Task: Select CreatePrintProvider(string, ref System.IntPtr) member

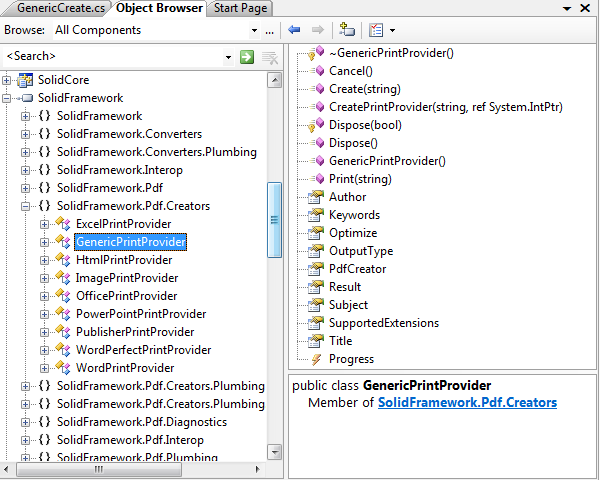Action: 446,107
